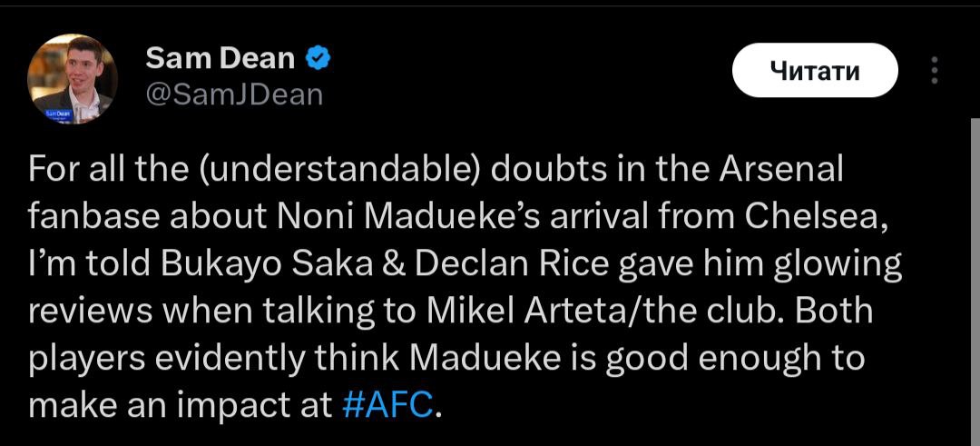
Task: Click the word "Chelsea" in the tweet
Action: tap(829, 217)
